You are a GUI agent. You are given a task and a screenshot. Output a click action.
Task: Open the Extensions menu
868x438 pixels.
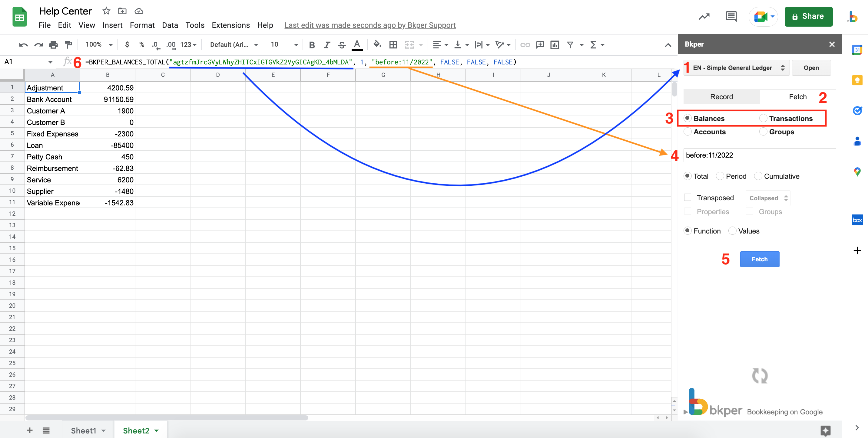click(230, 25)
